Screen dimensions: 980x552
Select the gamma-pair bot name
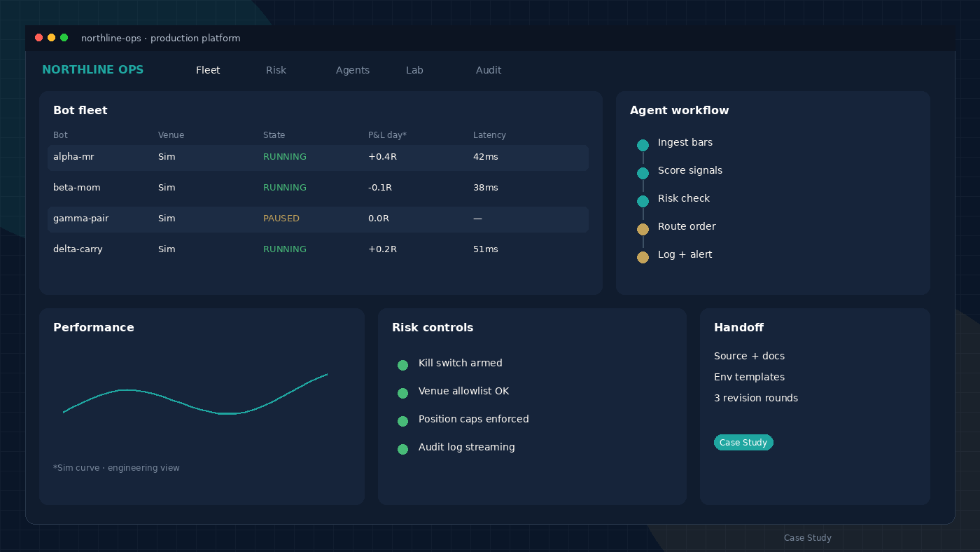(81, 219)
